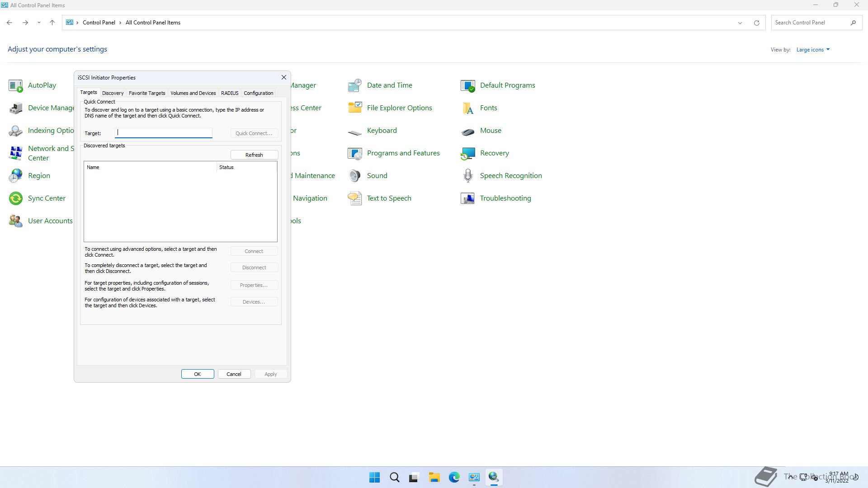868x488 pixels.
Task: Click Cancel in iSCSI dialog
Action: 234,374
